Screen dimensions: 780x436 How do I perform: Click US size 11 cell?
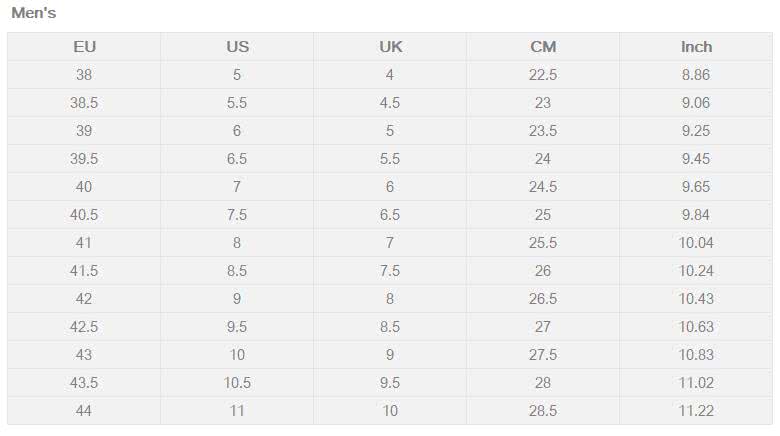(237, 411)
